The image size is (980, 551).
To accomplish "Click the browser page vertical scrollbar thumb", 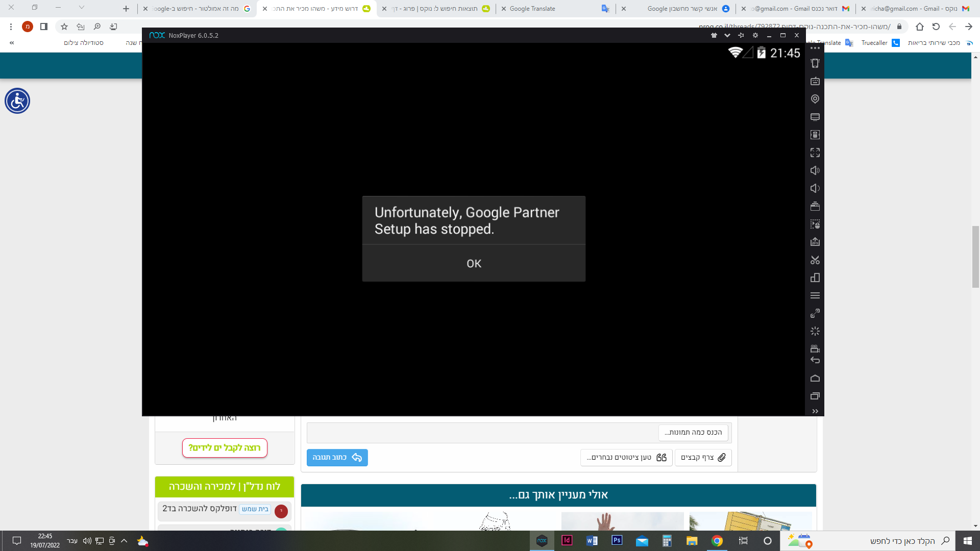I will [x=975, y=257].
